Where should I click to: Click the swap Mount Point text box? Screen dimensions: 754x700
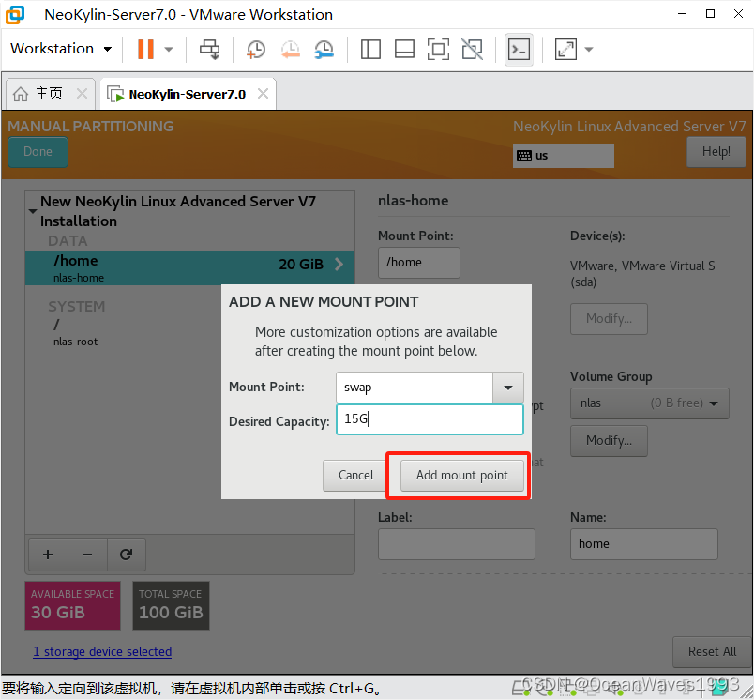[x=415, y=388]
